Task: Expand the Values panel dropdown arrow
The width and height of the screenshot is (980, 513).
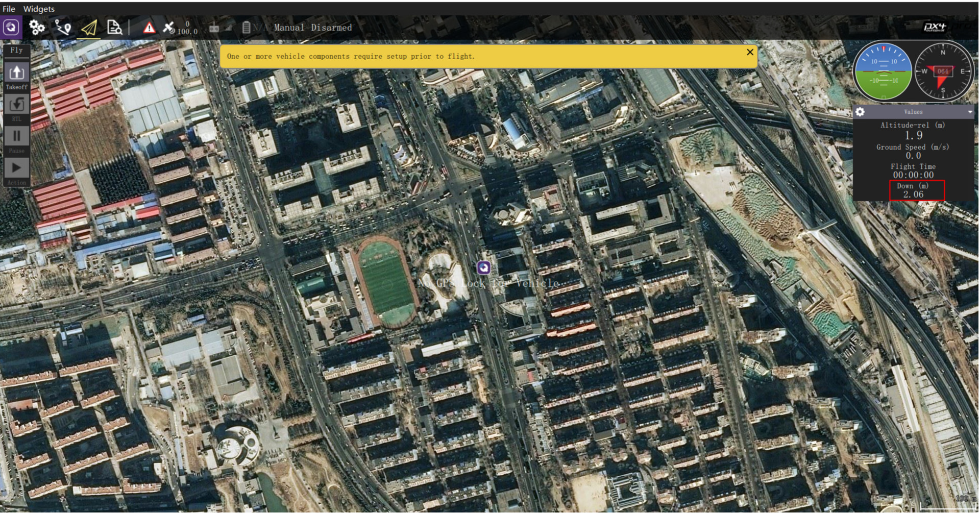Action: 969,112
